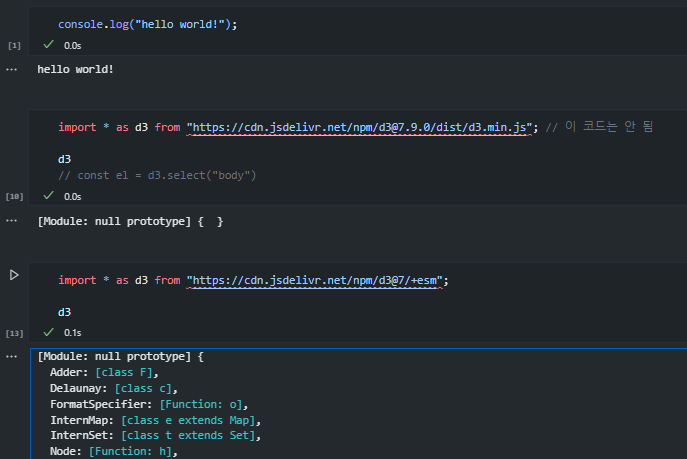Click the hello world! output text

coord(75,70)
